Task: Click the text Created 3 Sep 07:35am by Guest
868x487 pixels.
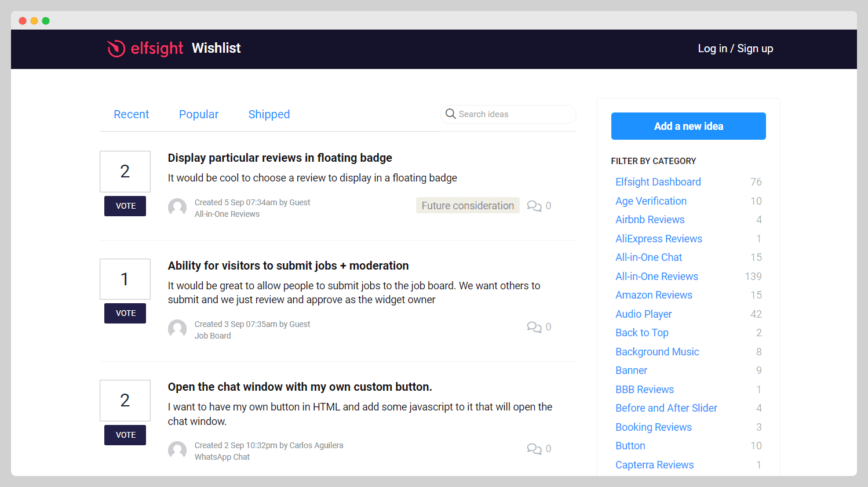Action: click(252, 324)
